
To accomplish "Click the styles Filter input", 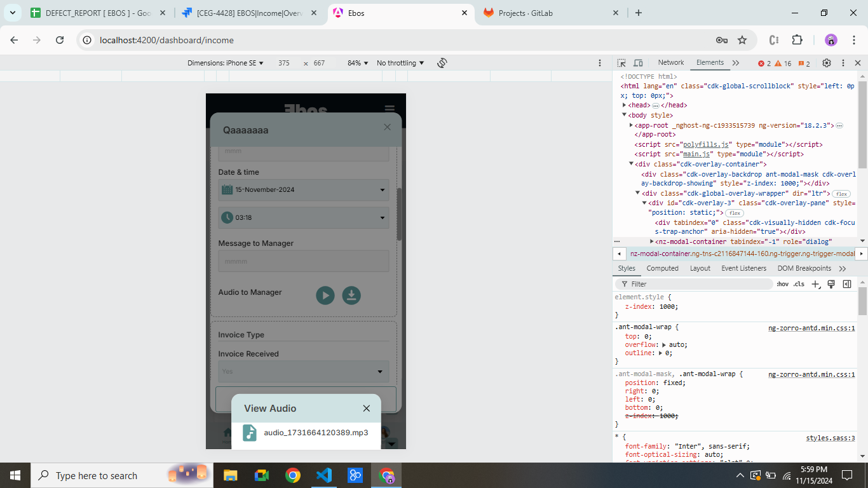I will tap(694, 284).
